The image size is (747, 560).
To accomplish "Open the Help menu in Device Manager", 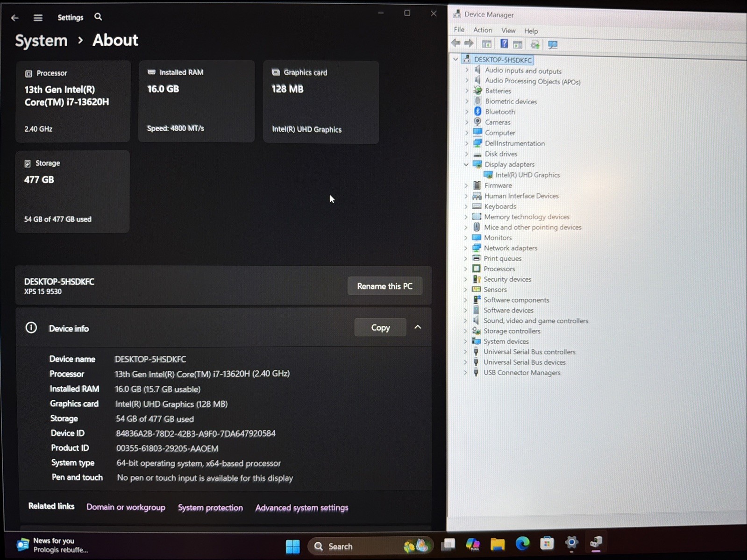I will pos(531,31).
